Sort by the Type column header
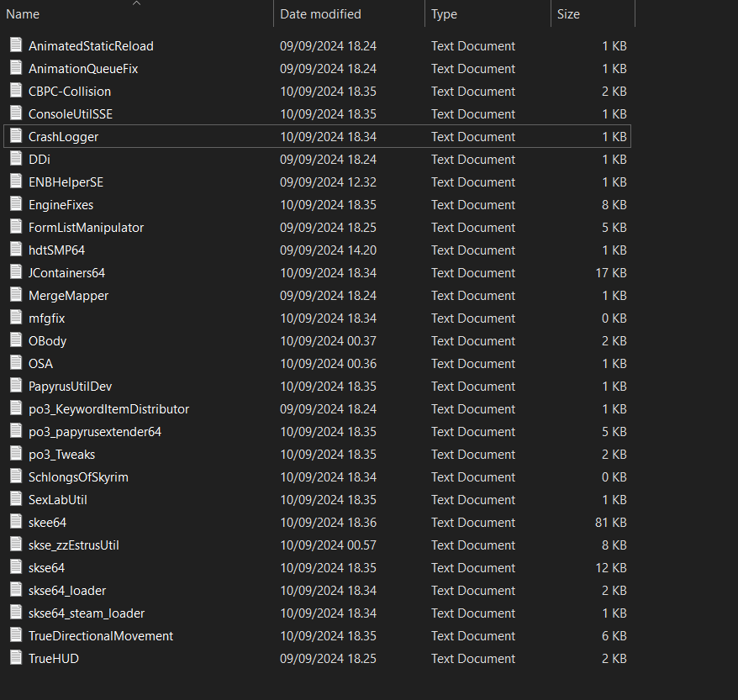This screenshot has height=700, width=738. tap(444, 14)
